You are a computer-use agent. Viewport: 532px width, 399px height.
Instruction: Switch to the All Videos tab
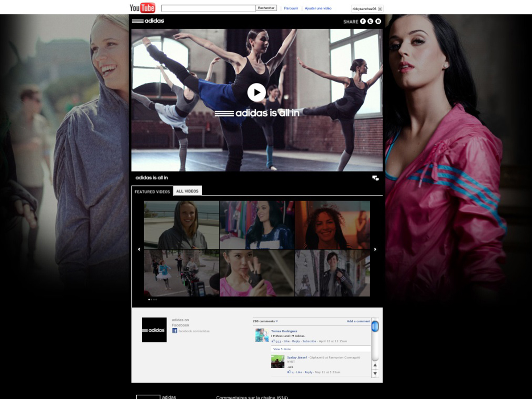pos(187,191)
